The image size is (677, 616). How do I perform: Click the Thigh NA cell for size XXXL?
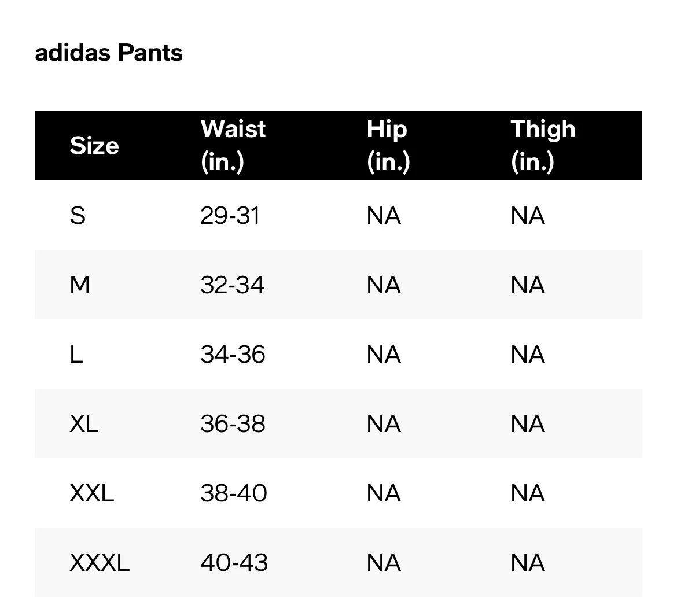click(x=528, y=562)
